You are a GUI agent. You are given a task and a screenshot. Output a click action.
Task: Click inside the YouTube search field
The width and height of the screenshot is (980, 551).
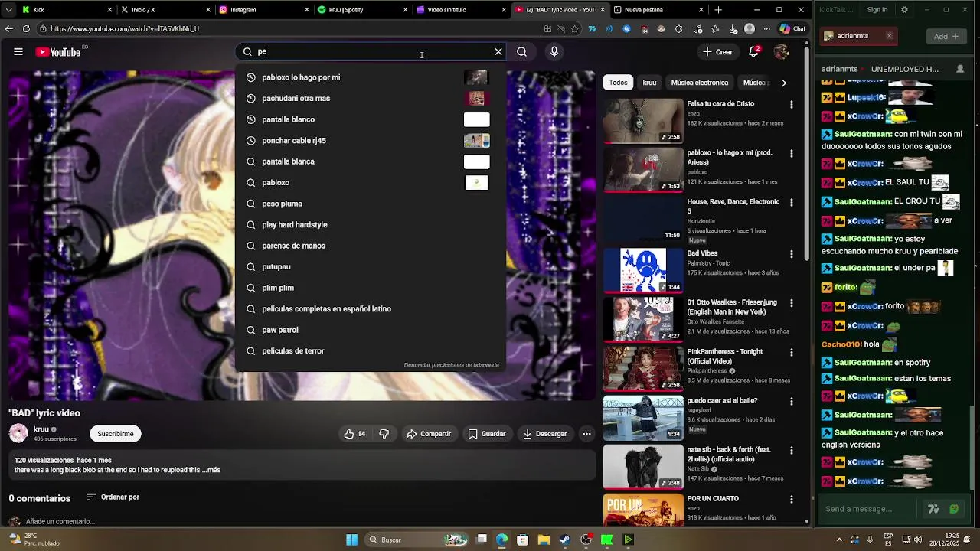point(371,52)
